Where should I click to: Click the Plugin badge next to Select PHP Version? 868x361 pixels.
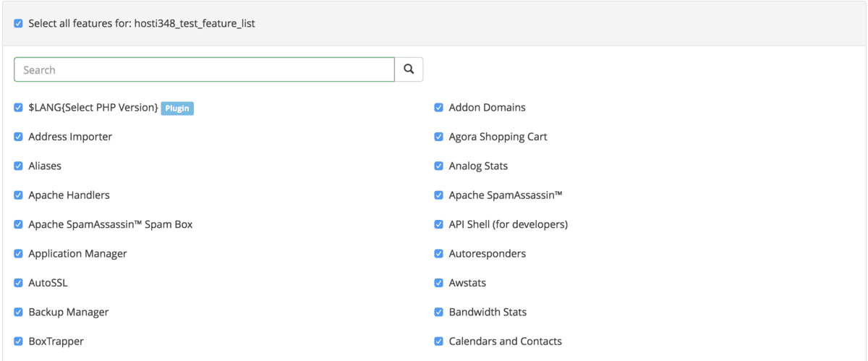[177, 108]
